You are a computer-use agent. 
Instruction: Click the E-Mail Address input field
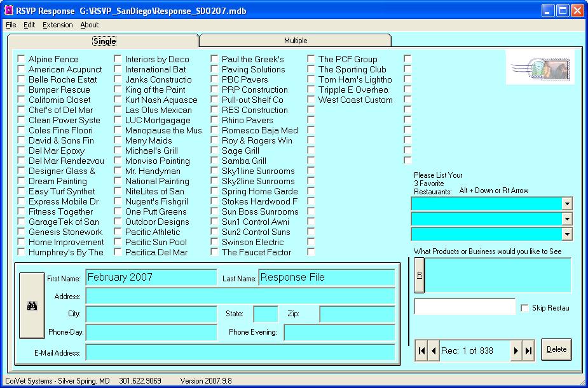(240, 352)
